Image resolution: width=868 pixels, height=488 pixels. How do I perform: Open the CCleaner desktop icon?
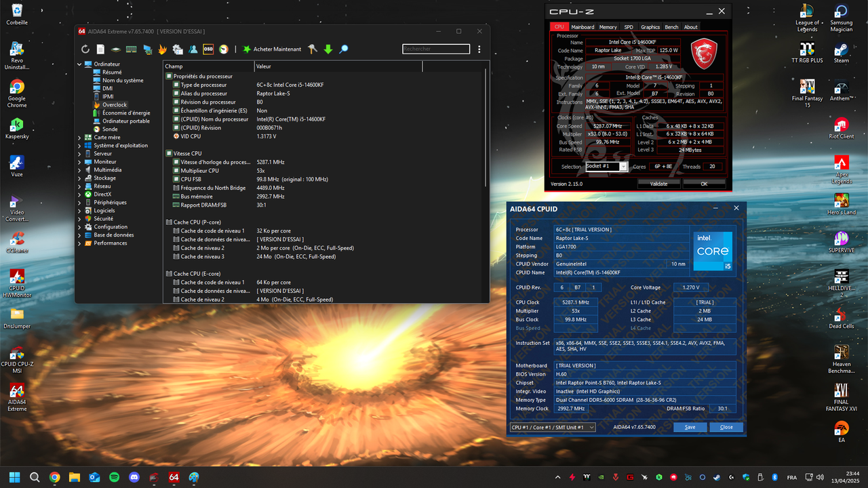(x=17, y=243)
